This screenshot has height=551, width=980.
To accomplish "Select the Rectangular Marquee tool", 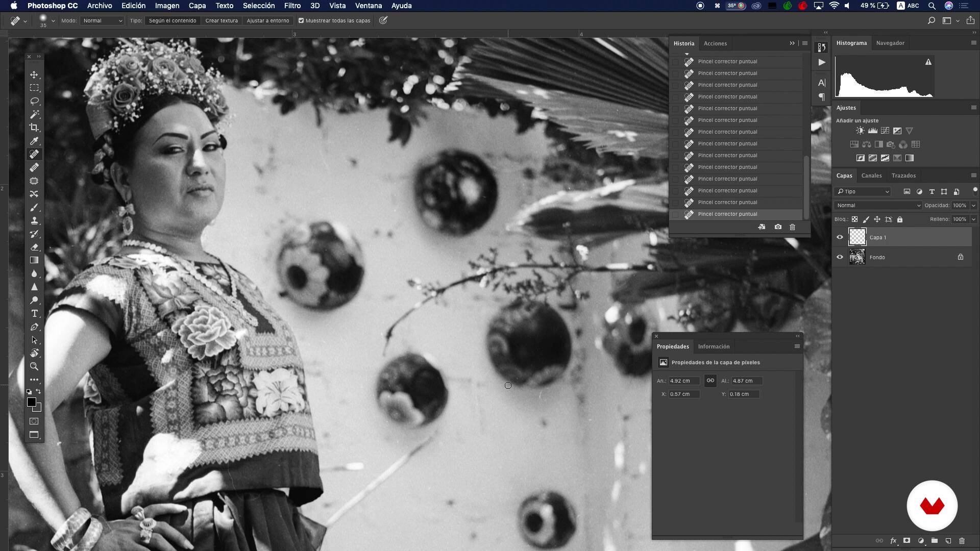I will [34, 88].
